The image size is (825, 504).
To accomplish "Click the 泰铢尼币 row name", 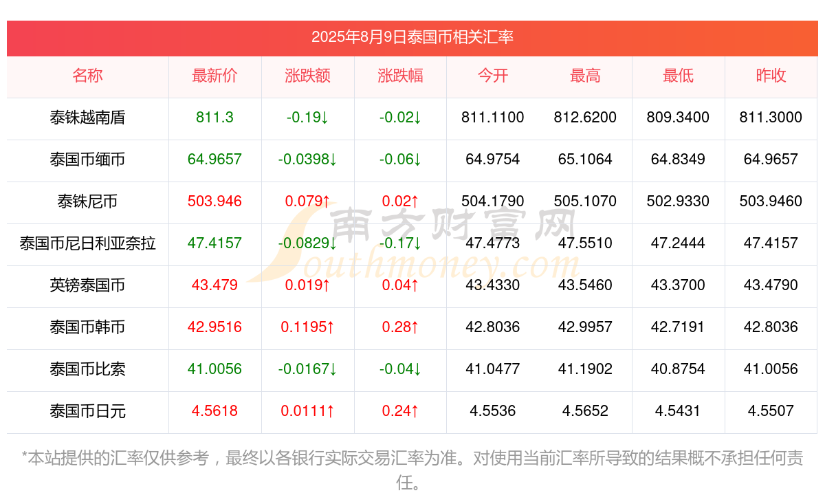I will [87, 201].
